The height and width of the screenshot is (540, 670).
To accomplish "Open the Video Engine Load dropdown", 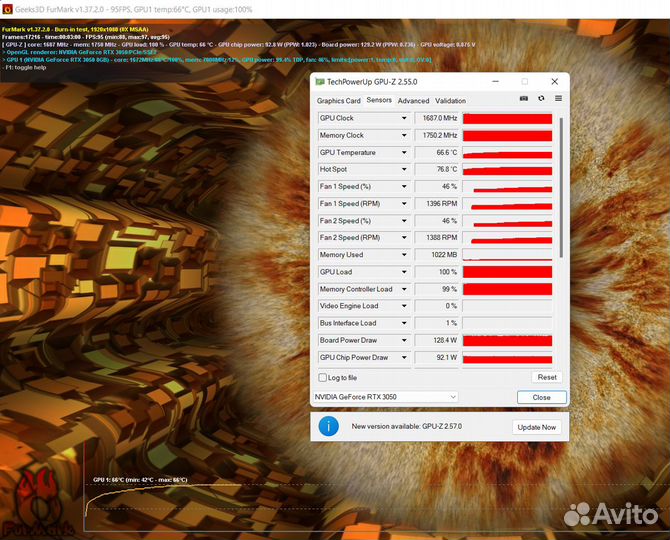I will [404, 306].
